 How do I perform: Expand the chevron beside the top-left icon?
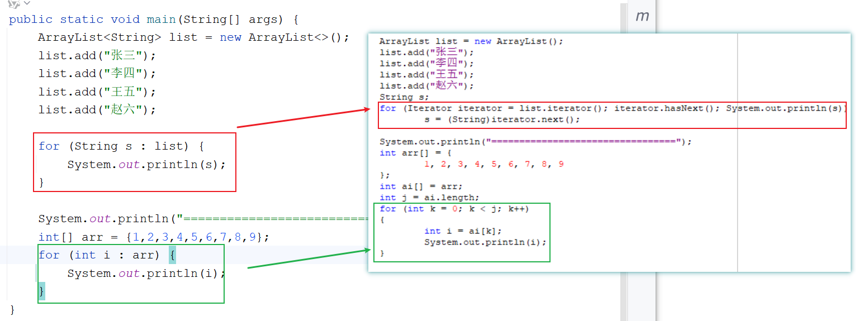[x=26, y=4]
